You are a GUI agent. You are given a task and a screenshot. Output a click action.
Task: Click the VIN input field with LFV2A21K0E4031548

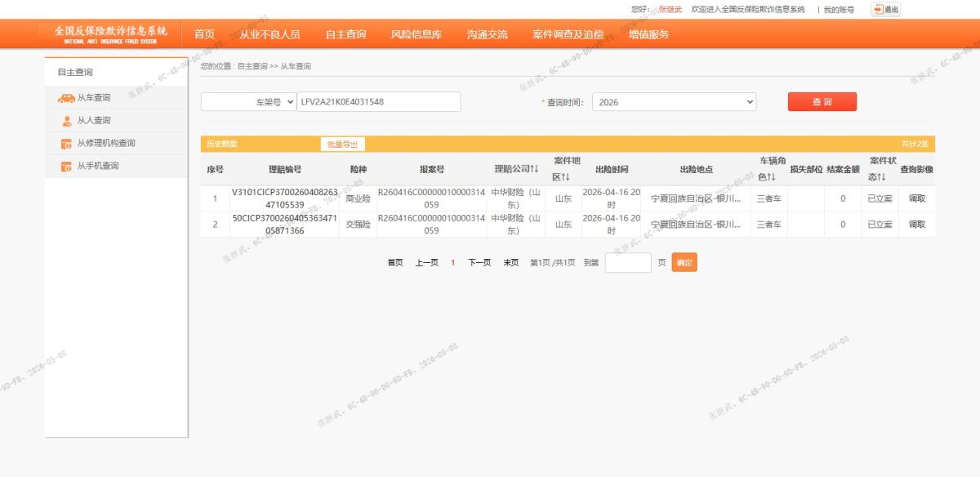tap(379, 102)
